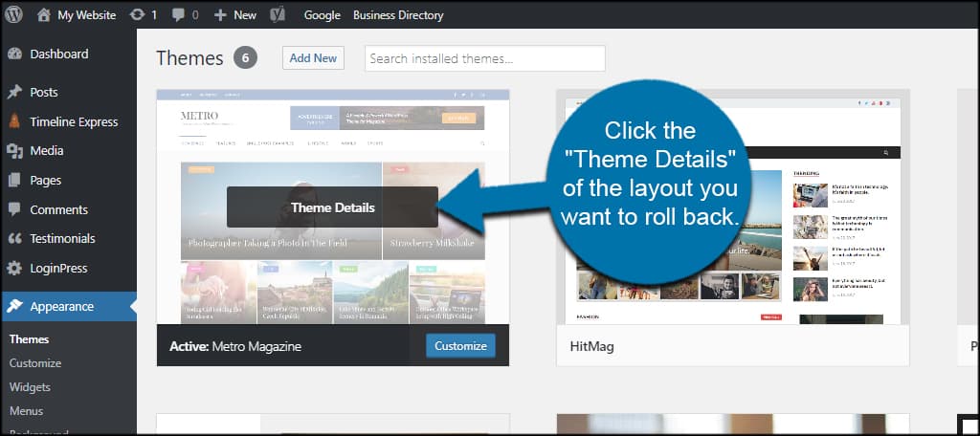The image size is (980, 436).
Task: Click the Active: Metro Magazine label
Action: click(x=235, y=346)
